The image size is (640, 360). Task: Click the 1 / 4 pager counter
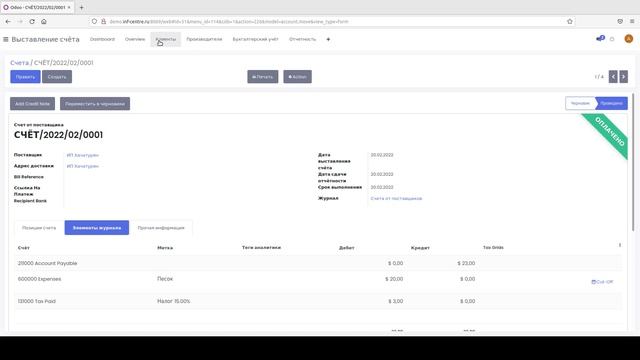click(599, 77)
